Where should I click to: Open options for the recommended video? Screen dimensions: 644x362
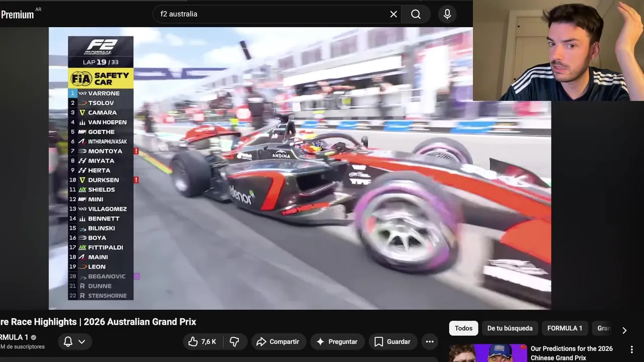click(x=632, y=349)
